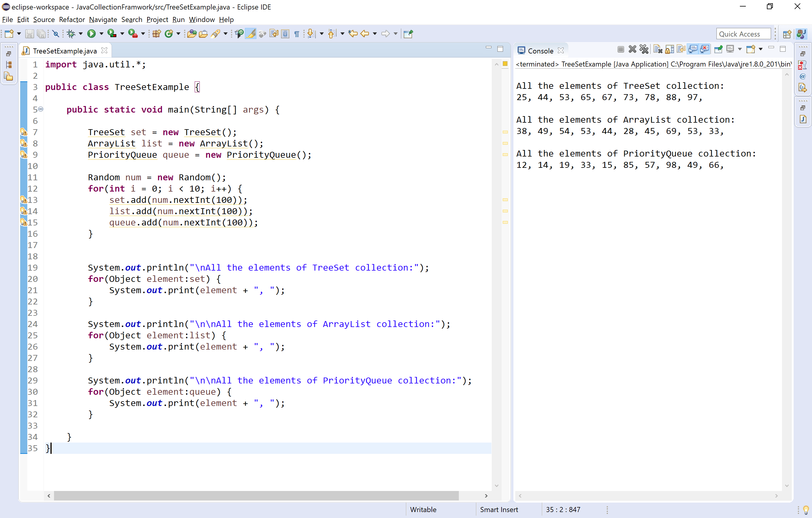Save the current file
This screenshot has height=518, width=812.
(30, 34)
